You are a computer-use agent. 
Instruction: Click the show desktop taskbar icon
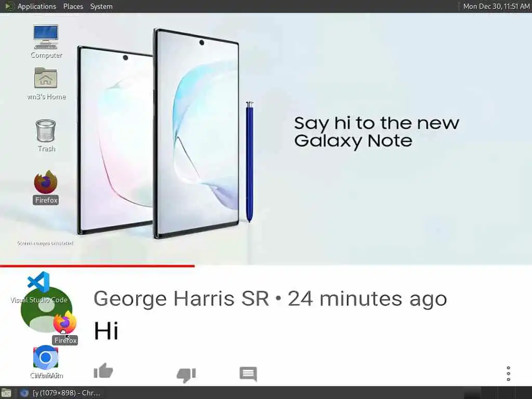[6, 393]
